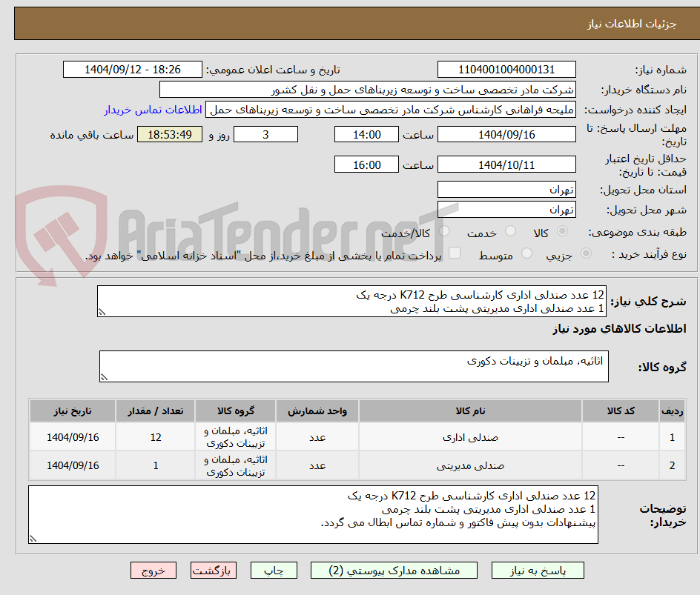The image size is (700, 595).
Task: Click the استان محل تحویل تهران field
Action: point(506,189)
